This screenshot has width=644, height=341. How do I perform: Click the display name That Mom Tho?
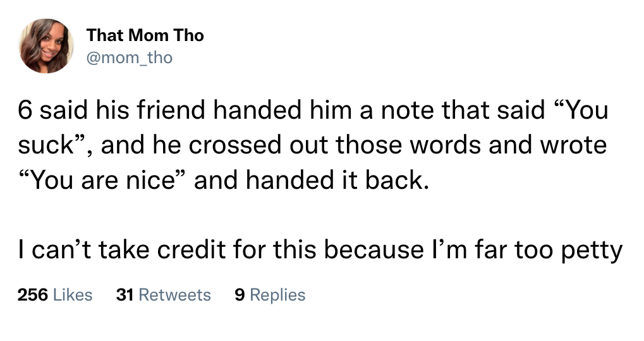tap(145, 35)
